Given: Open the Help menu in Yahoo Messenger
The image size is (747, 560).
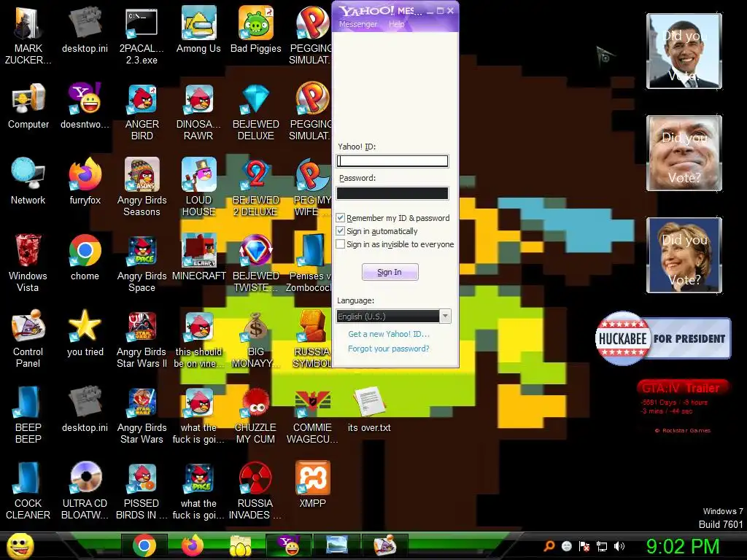Looking at the screenshot, I should [x=396, y=24].
